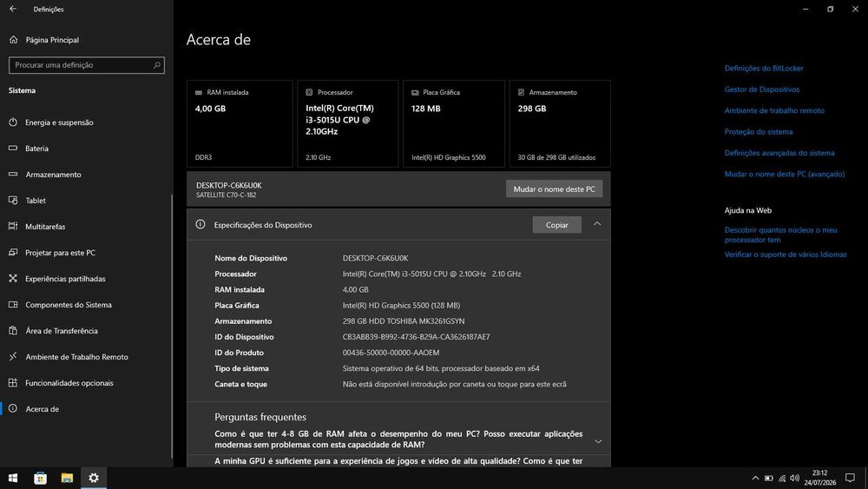Click the Placa Gráfica card icon
This screenshot has height=489, width=868.
coord(415,92)
